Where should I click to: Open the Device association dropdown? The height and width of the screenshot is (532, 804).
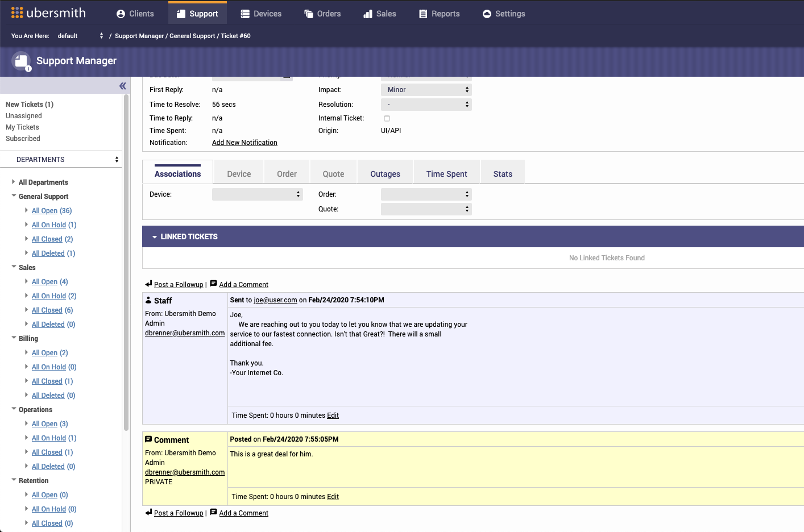click(258, 194)
